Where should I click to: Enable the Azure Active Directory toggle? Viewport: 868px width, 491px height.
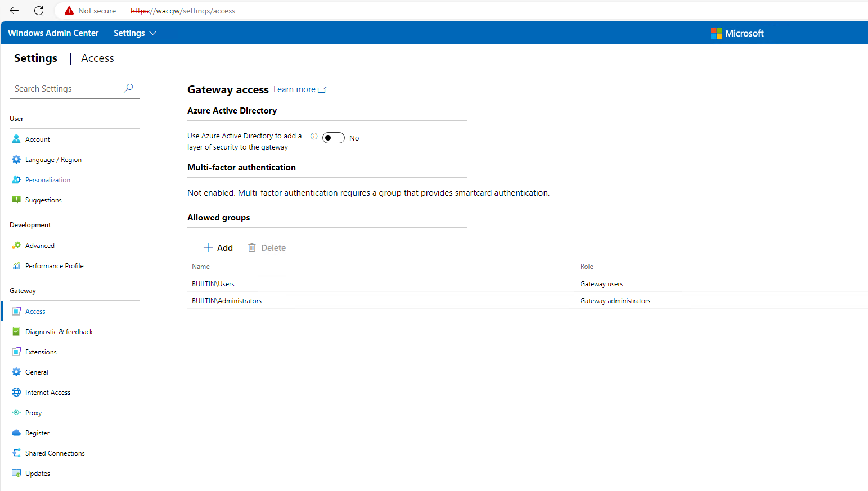[333, 138]
